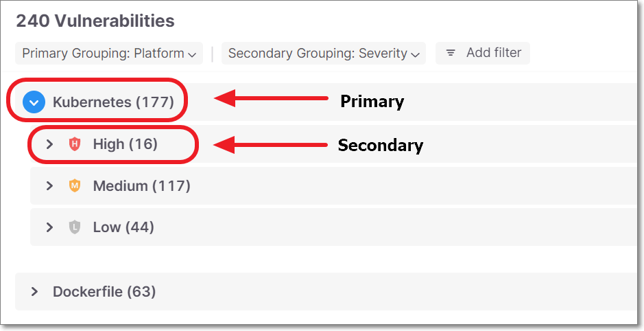Expand the Dockerfile group chevron
The height and width of the screenshot is (331, 644).
[34, 292]
